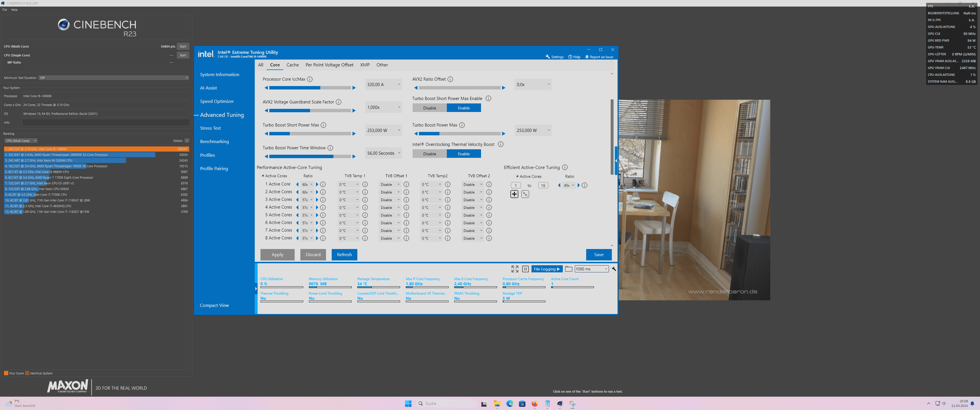Switch to the All tab
The image size is (980, 410).
coord(260,65)
